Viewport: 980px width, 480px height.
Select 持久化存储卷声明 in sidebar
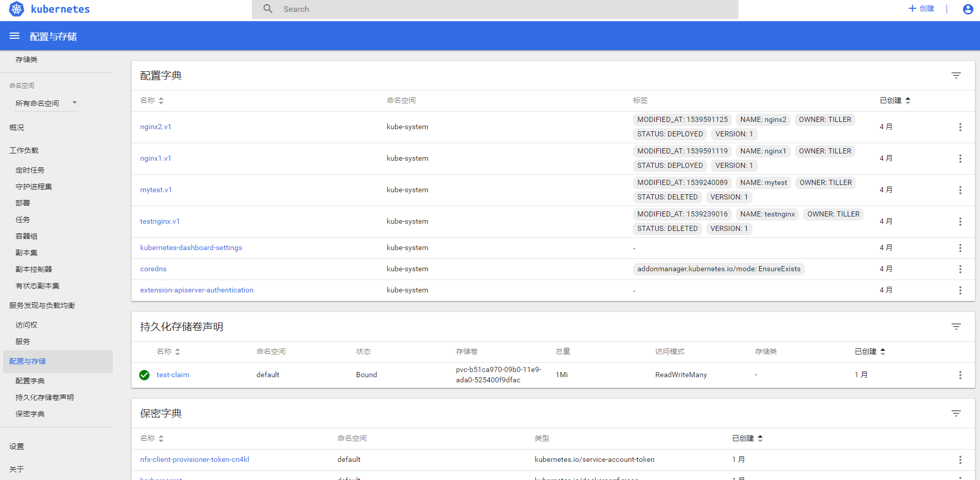(x=44, y=397)
